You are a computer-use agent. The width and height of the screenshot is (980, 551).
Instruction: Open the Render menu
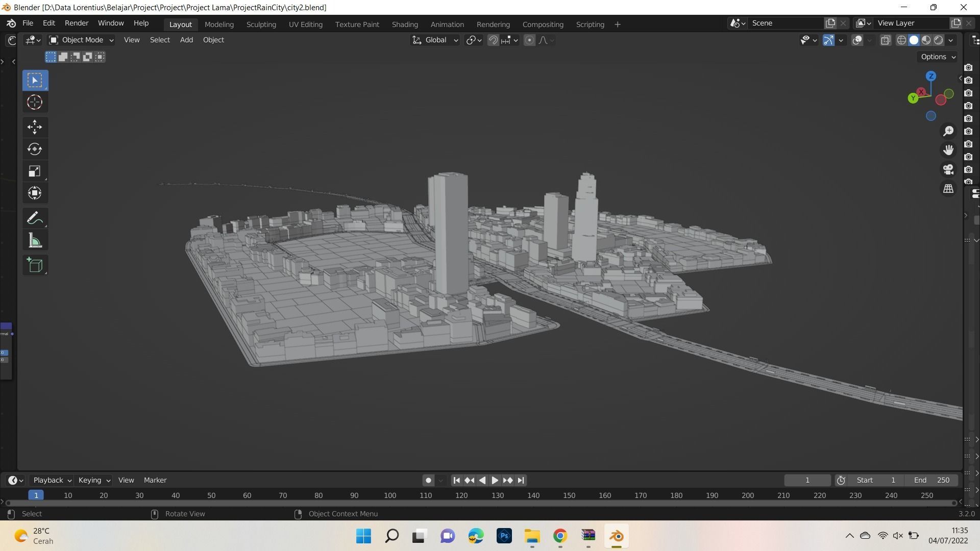77,23
